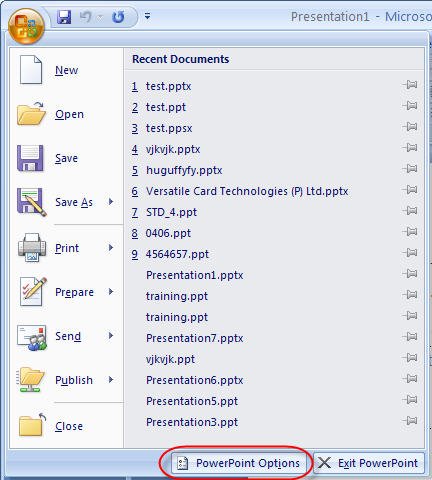Click the Send envelope icon
Viewport: 432px width, 480px height.
pos(32,337)
